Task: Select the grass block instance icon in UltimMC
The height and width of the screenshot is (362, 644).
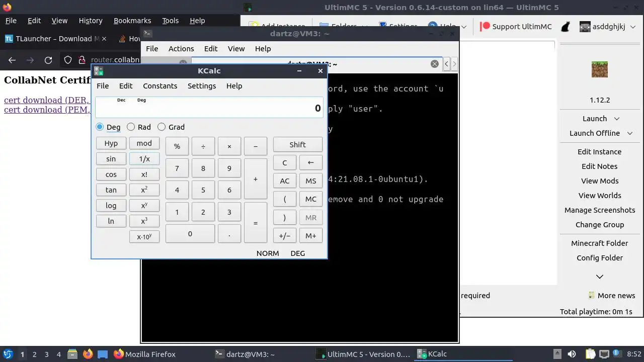Action: pyautogui.click(x=600, y=69)
